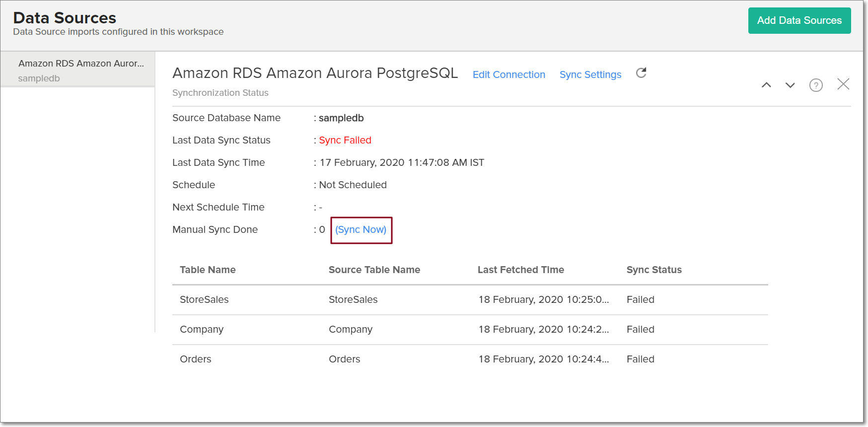Click the Sync Now link
868x427 pixels.
click(x=361, y=230)
